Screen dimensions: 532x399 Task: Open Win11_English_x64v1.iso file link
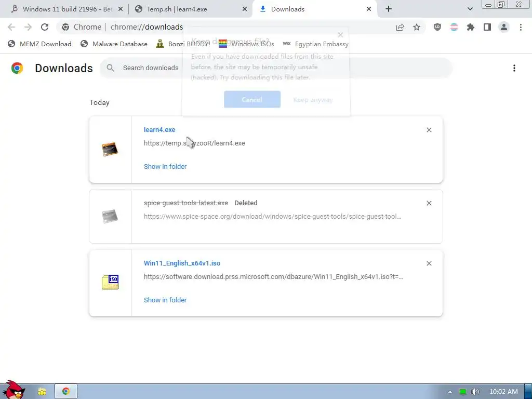182,263
